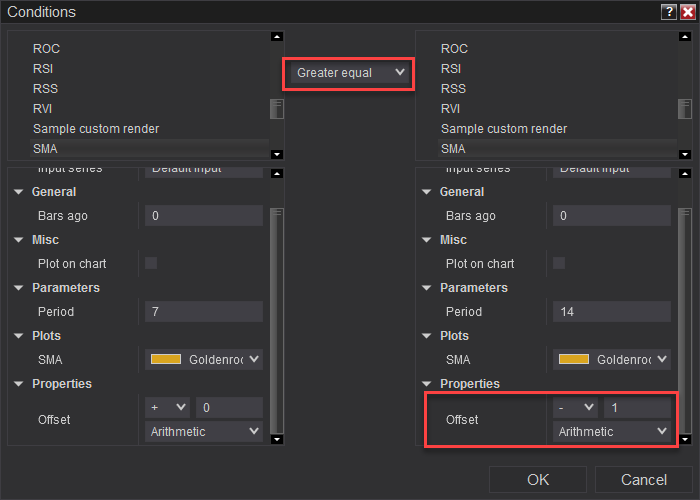
Task: Select RSI in the right indicator list
Action: (x=451, y=69)
